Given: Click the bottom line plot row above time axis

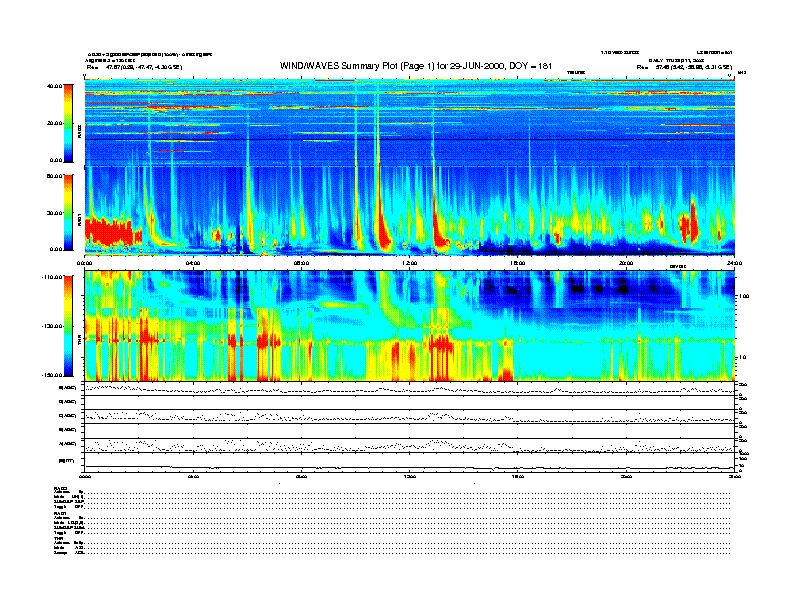Looking at the screenshot, I should 410,463.
